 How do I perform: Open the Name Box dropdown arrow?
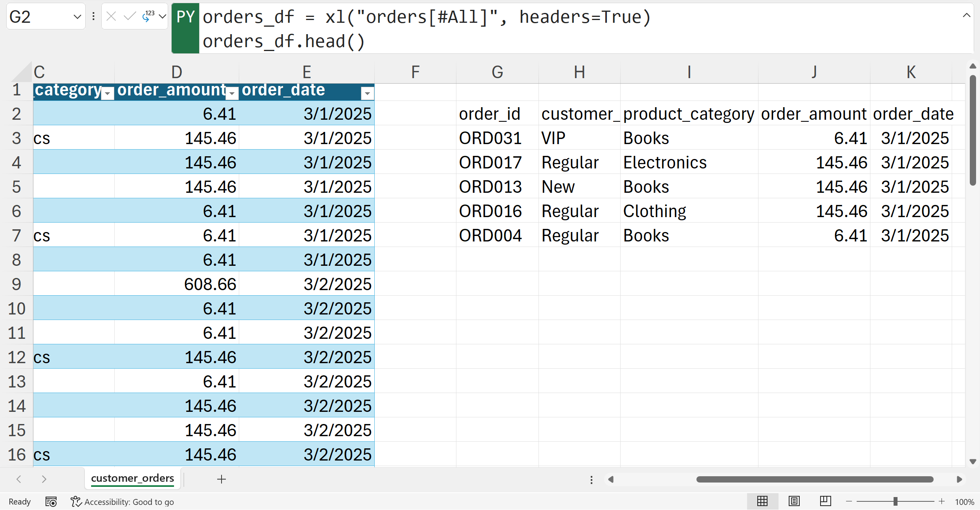click(x=77, y=17)
